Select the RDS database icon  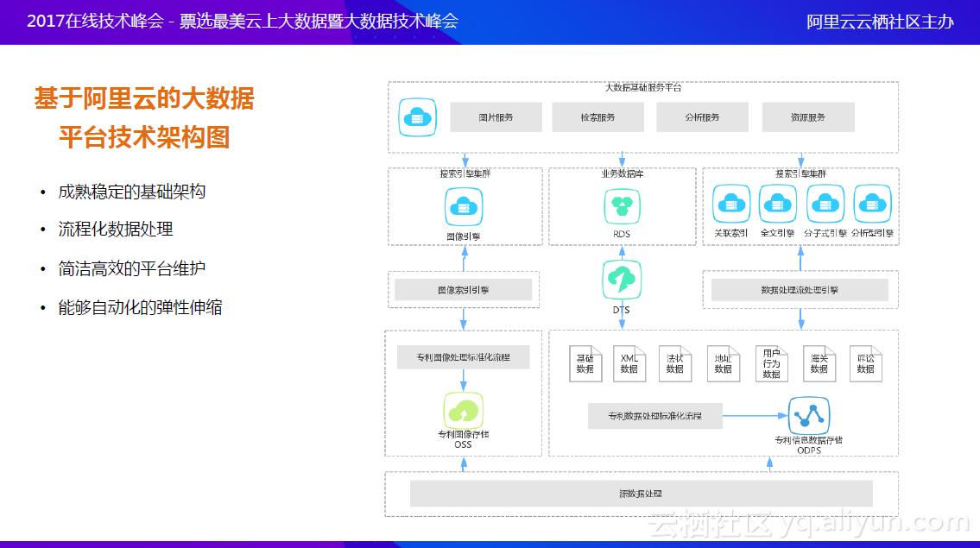coord(620,205)
